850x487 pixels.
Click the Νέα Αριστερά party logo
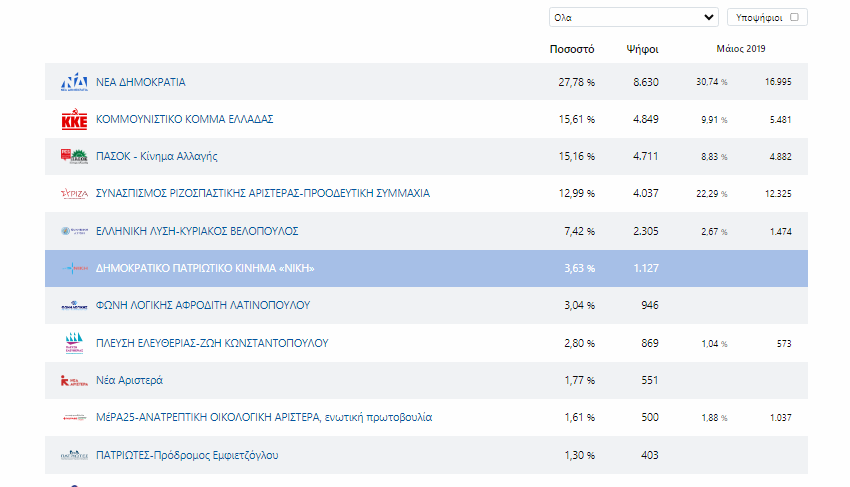point(74,381)
